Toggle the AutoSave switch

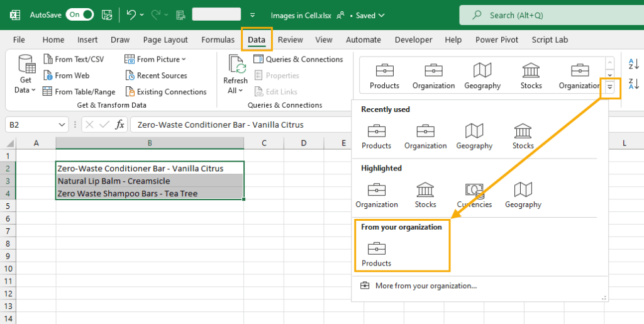[x=79, y=14]
